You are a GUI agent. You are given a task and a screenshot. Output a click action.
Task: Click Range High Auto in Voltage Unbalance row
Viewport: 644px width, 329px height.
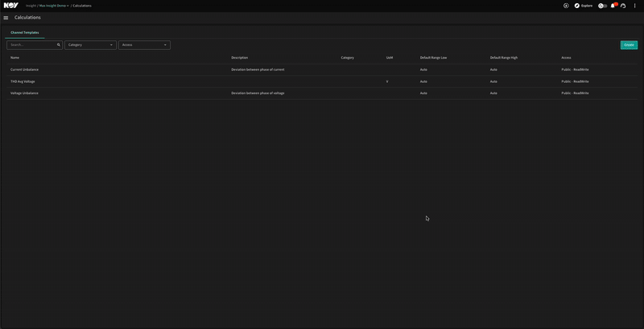[493, 93]
